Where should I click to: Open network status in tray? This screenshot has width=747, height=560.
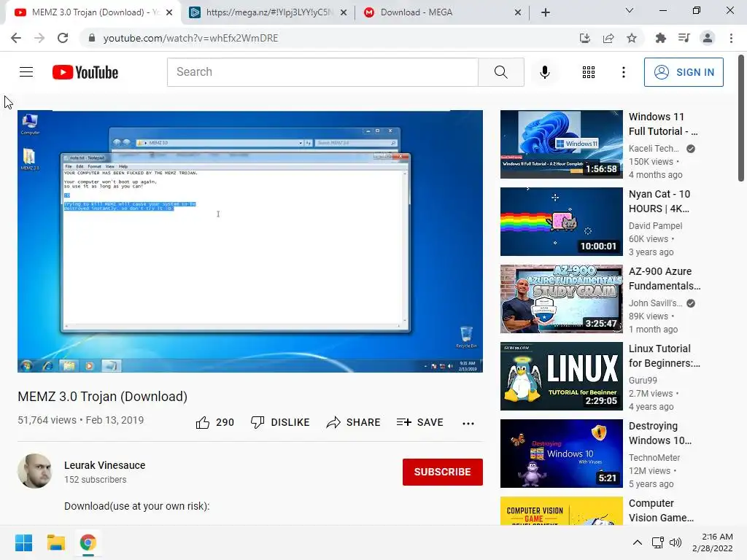pos(657,542)
